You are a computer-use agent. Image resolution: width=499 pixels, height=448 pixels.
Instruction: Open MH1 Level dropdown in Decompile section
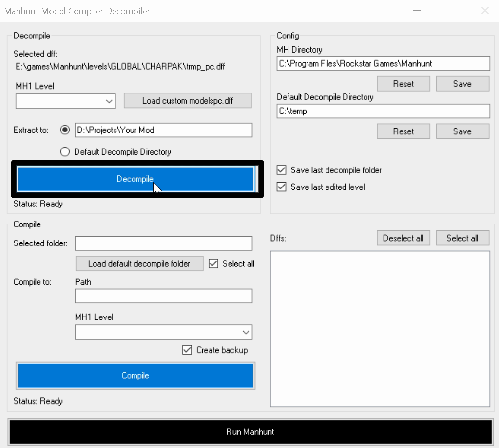(x=66, y=101)
